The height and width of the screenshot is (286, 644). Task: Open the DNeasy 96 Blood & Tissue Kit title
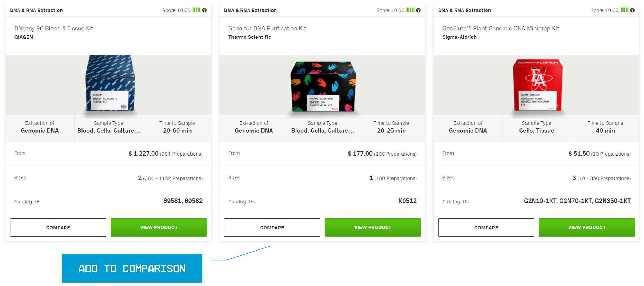[x=54, y=28]
